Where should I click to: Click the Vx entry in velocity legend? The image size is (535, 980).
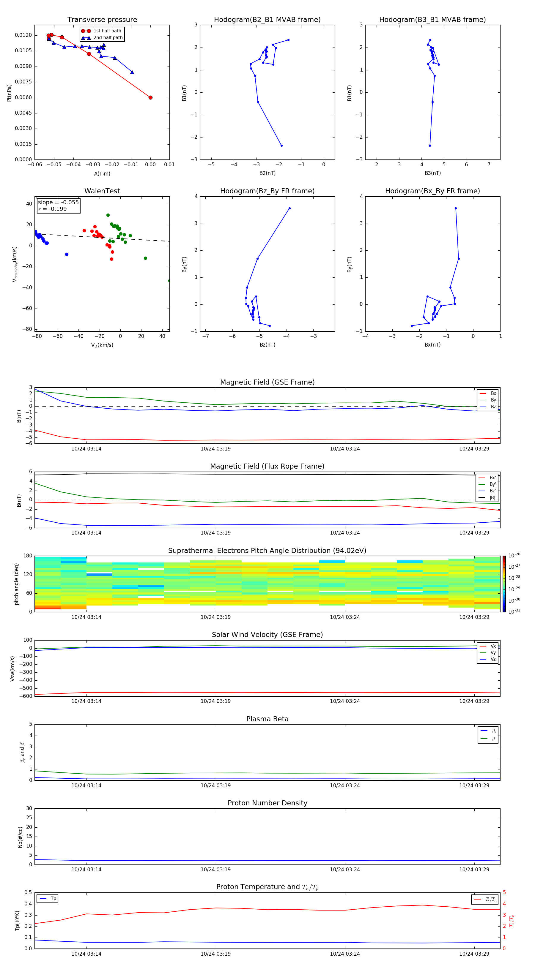tap(488, 647)
